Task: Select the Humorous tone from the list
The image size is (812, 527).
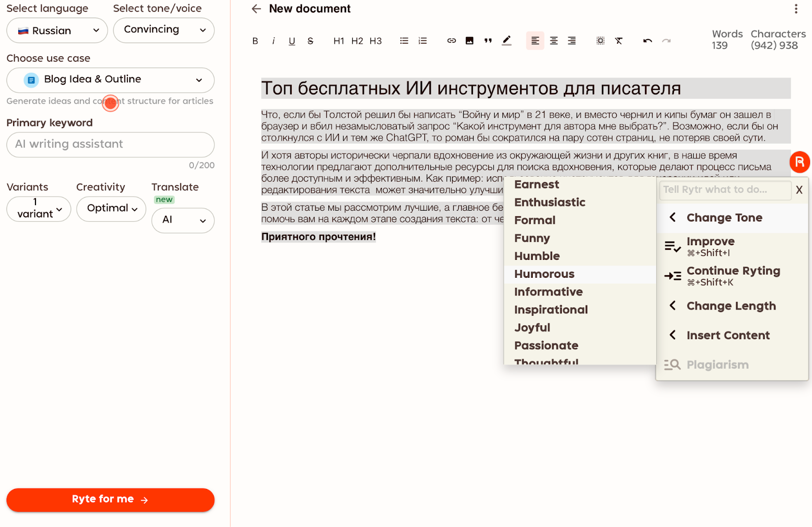Action: (544, 274)
